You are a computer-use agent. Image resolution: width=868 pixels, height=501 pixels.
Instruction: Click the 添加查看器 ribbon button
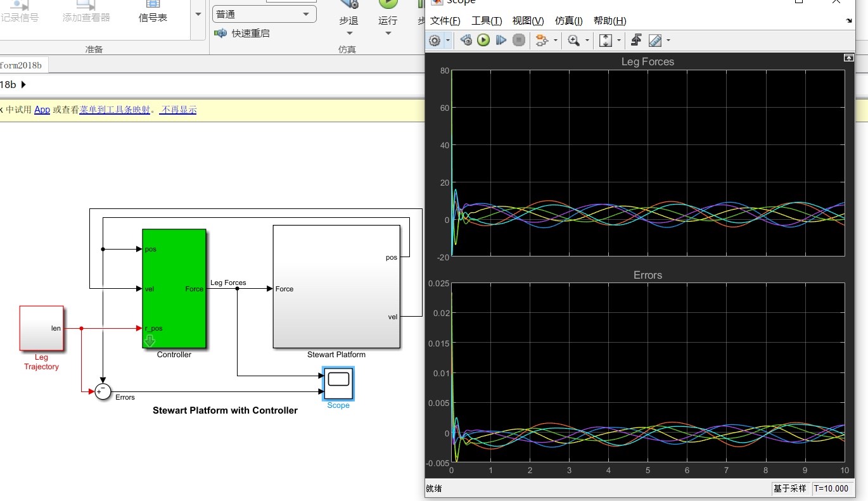(x=86, y=12)
